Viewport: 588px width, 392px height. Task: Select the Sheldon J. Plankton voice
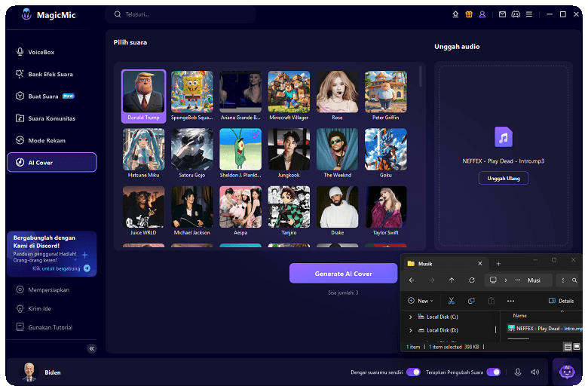(240, 154)
